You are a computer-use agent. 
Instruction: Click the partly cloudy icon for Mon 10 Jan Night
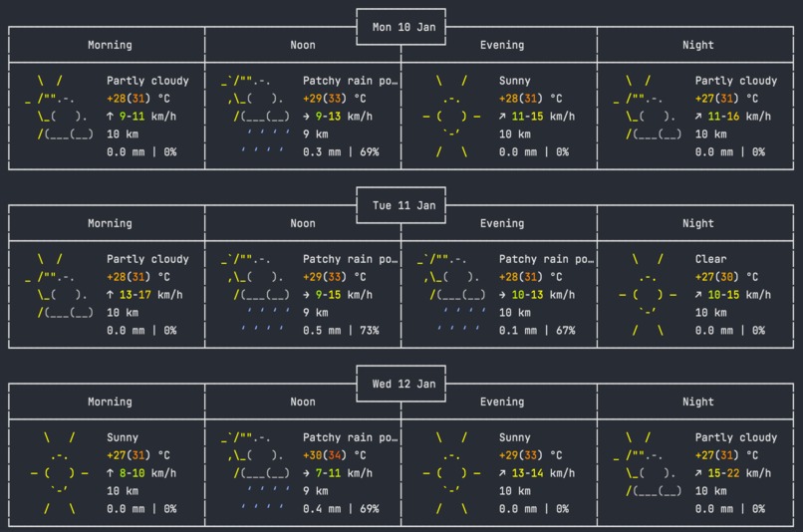tap(648, 108)
